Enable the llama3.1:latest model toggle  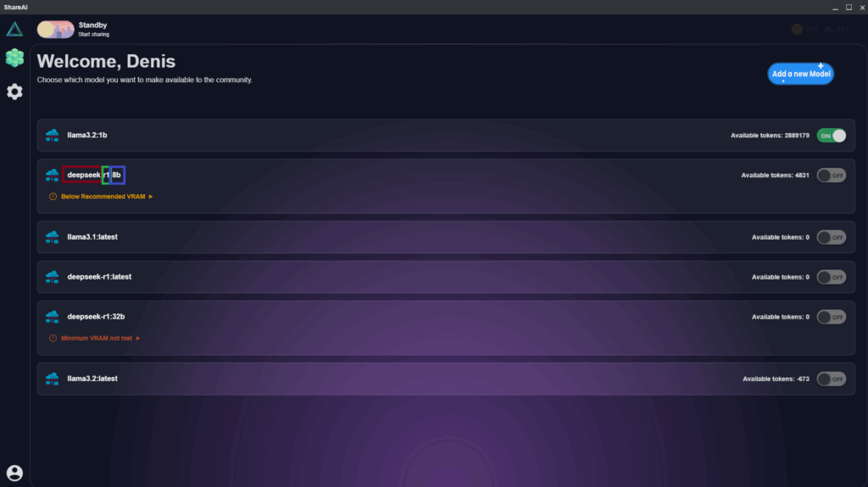pyautogui.click(x=831, y=237)
